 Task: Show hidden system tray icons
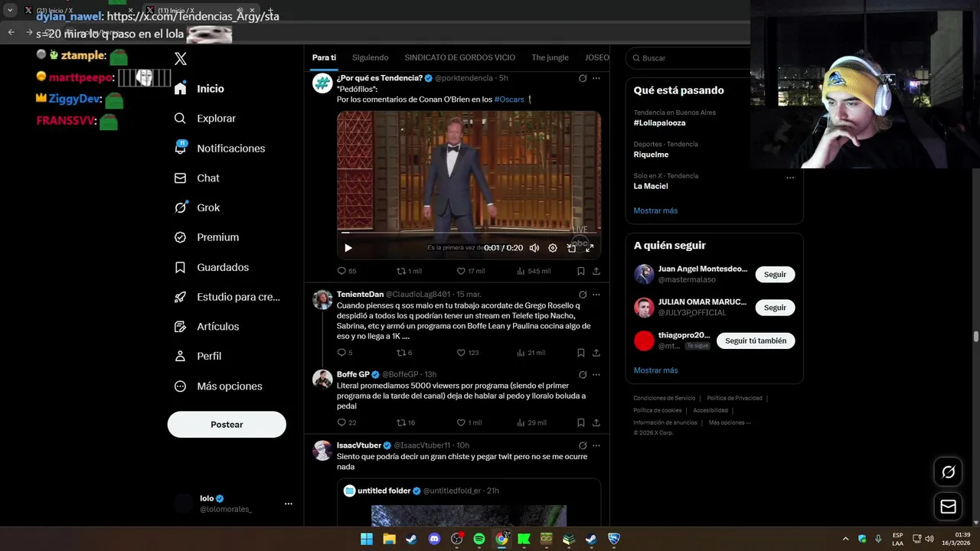point(845,539)
